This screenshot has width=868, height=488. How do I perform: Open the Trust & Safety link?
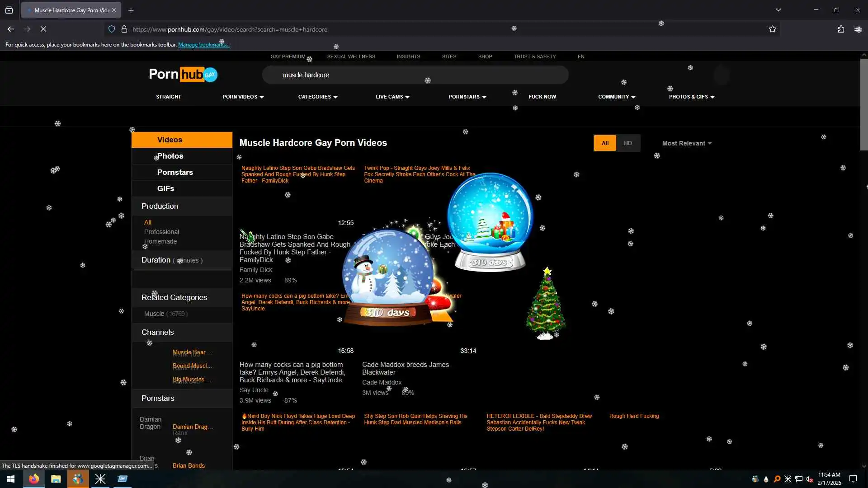(534, 56)
